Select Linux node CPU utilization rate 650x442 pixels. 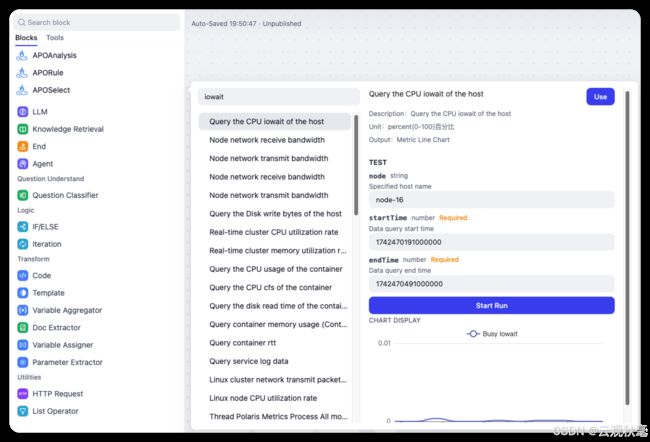tap(274, 398)
